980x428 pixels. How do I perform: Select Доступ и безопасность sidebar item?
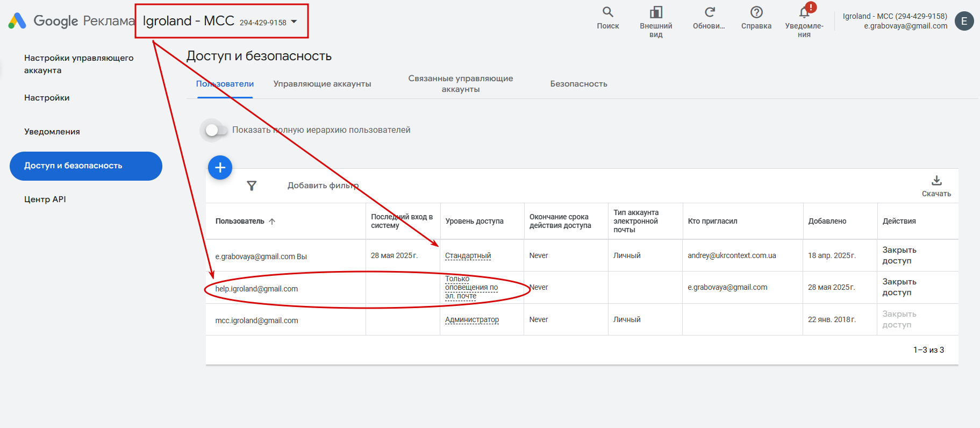pos(86,166)
